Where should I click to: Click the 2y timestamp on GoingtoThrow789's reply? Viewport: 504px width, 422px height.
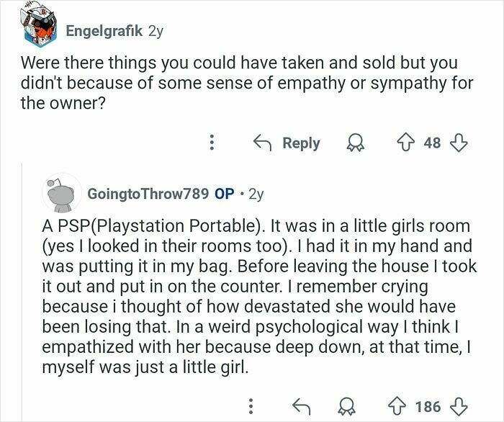(x=255, y=194)
